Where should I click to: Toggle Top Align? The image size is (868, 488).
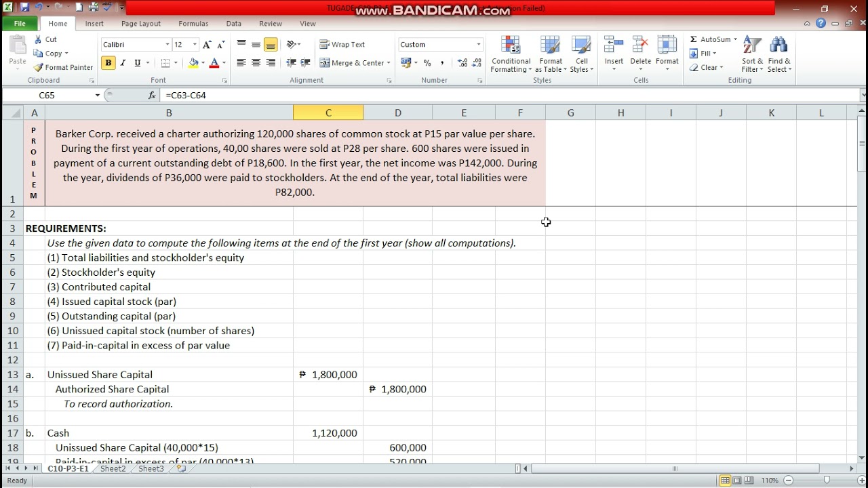pyautogui.click(x=241, y=44)
